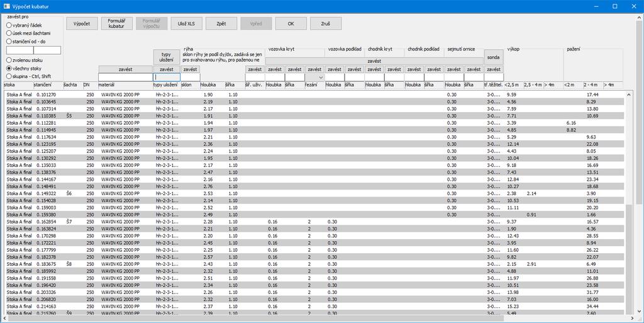The width and height of the screenshot is (644, 323).
Task: Focus the sklon input field
Action: (190, 77)
